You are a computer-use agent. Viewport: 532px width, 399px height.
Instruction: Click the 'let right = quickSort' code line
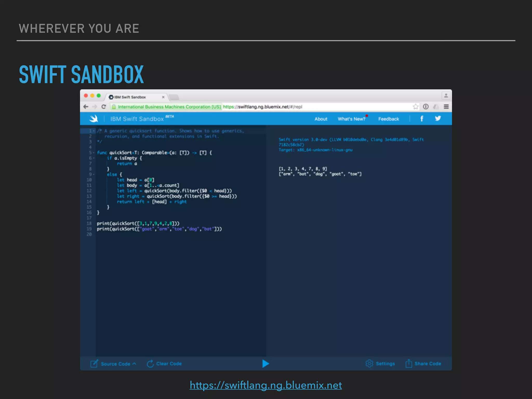(177, 196)
